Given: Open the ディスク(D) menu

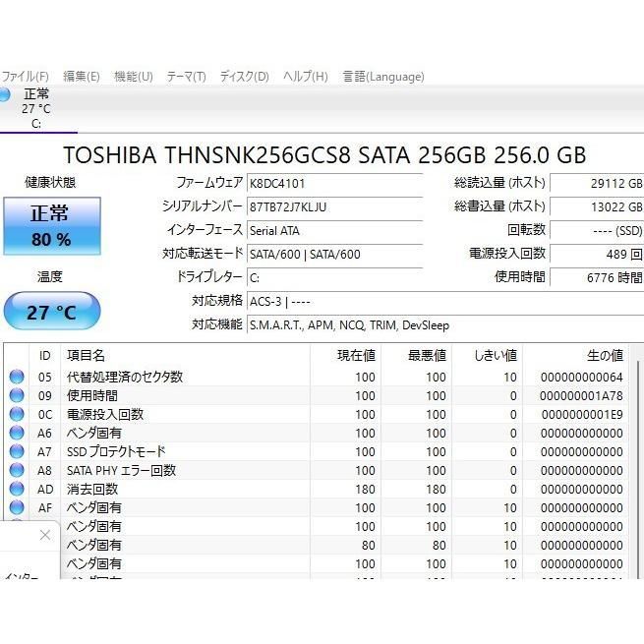Looking at the screenshot, I should 245,77.
